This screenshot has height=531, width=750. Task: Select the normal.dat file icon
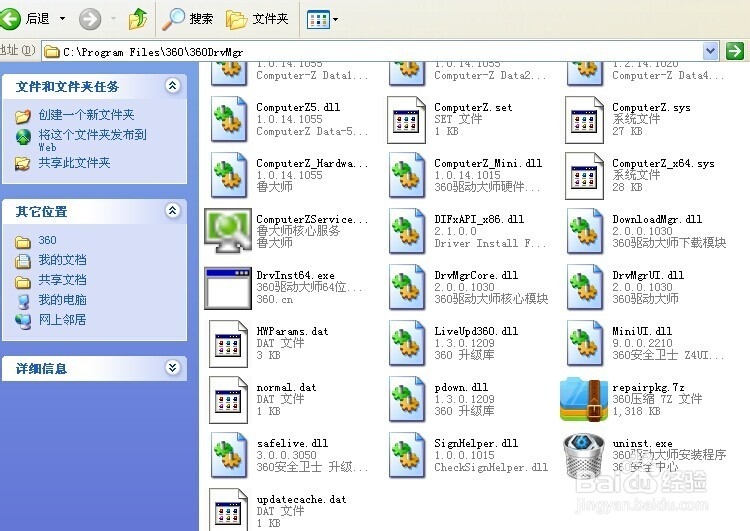click(x=228, y=399)
